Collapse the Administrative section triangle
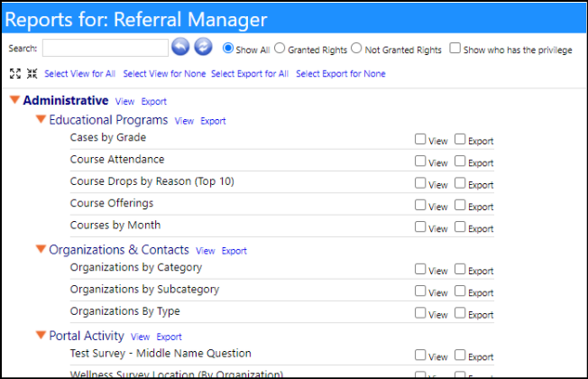 14,100
